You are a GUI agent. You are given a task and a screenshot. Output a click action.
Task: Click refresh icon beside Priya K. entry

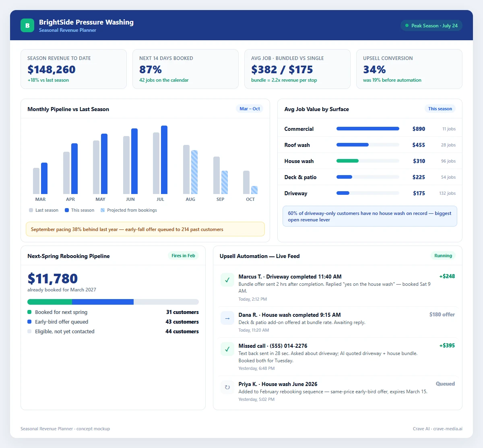pos(227,387)
